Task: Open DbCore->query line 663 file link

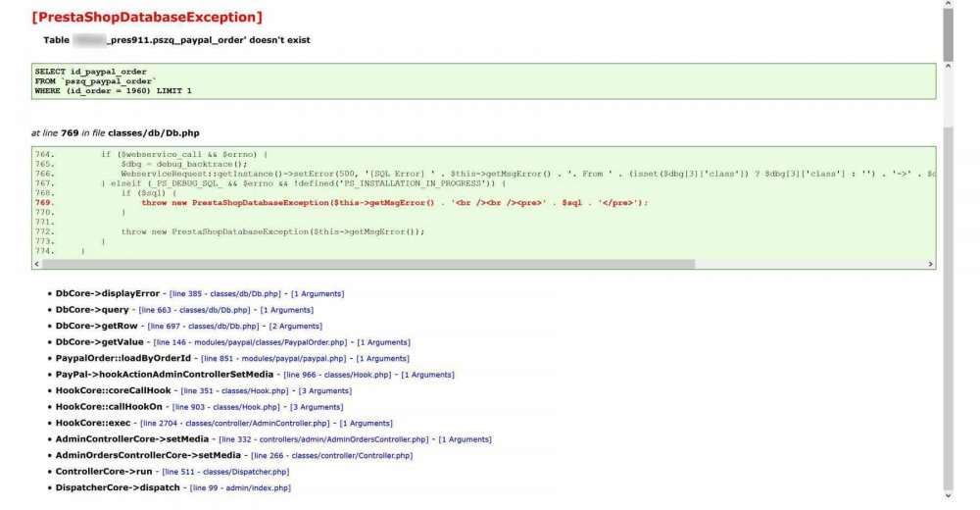Action: 194,310
